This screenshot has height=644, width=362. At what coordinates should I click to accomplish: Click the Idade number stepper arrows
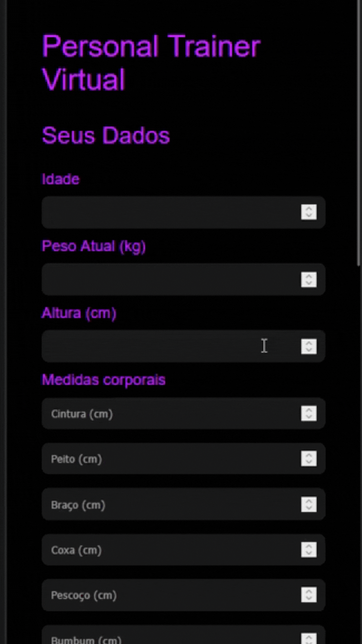tap(309, 212)
